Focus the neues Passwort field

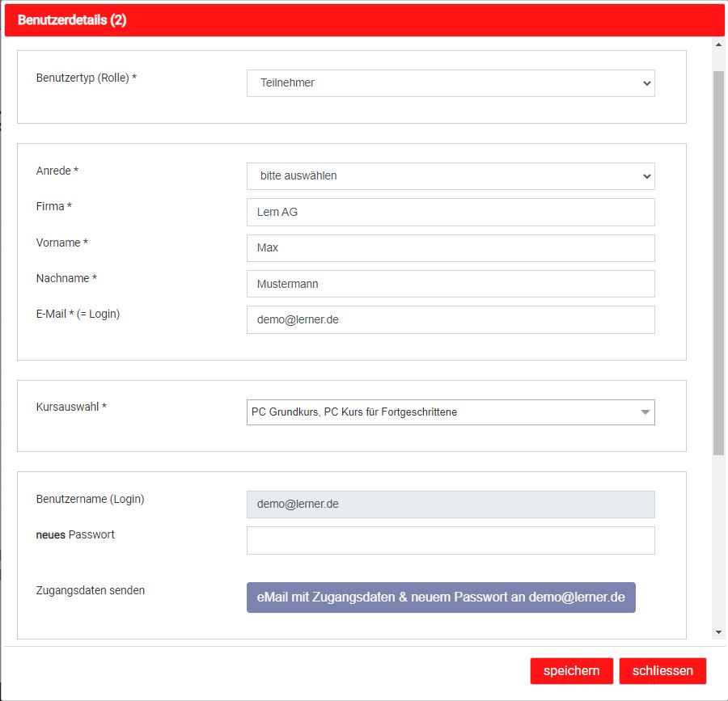pos(451,540)
